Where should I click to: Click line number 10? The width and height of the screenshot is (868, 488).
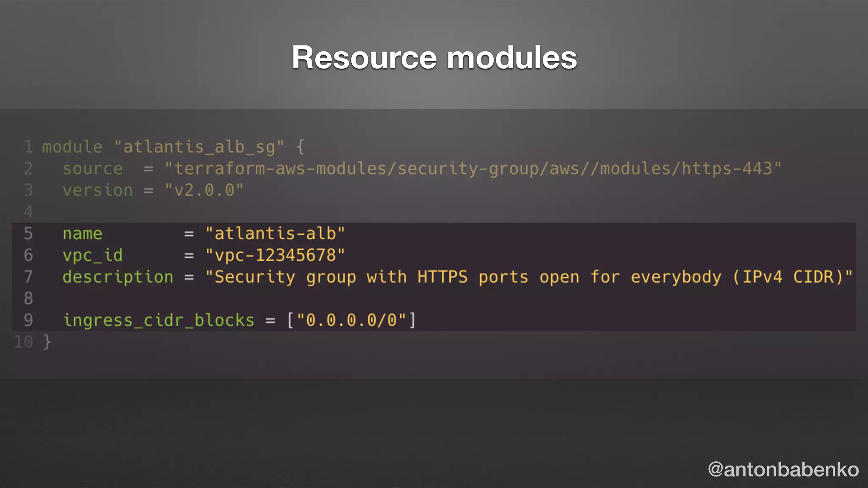tap(23, 342)
